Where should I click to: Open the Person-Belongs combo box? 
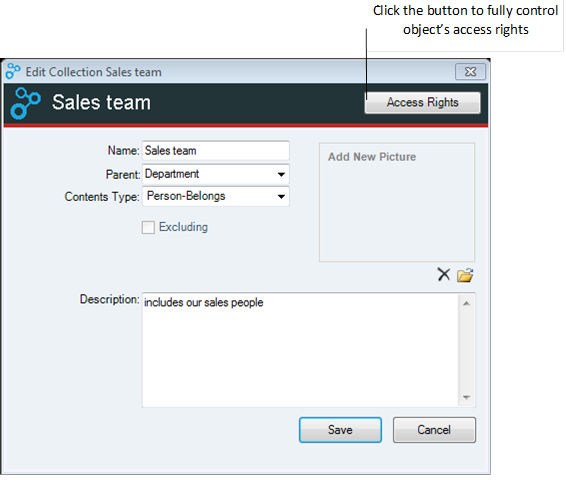click(216, 196)
